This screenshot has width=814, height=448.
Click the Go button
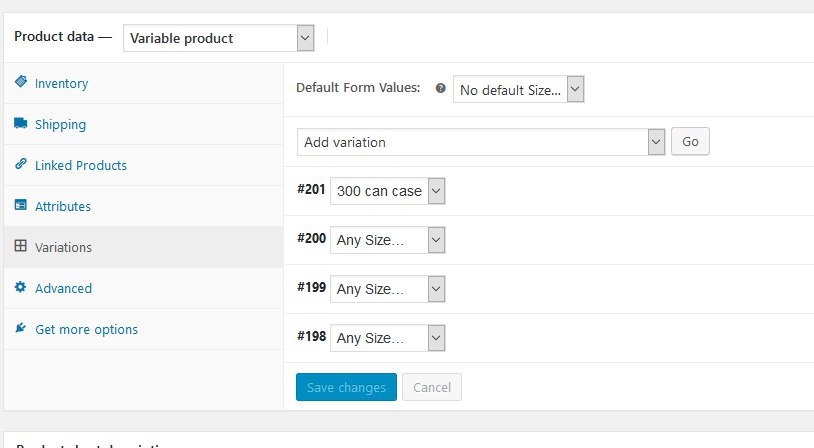pos(690,141)
